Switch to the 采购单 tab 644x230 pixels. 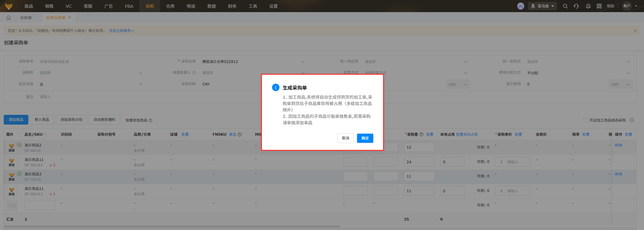click(26, 18)
